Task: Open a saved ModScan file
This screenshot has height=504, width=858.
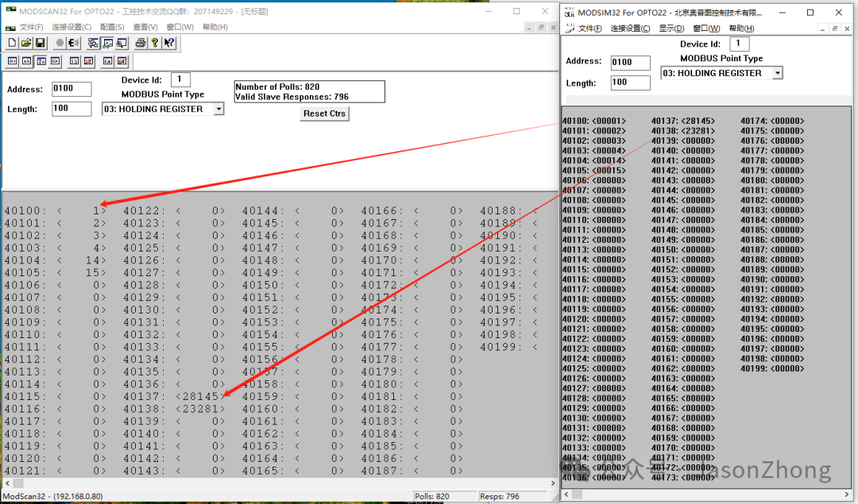Action: 25,43
